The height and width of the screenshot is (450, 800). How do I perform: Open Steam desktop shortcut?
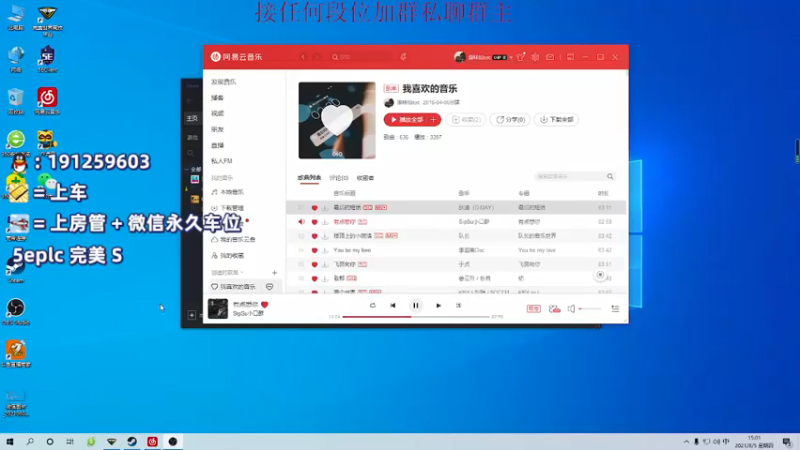coord(16,270)
